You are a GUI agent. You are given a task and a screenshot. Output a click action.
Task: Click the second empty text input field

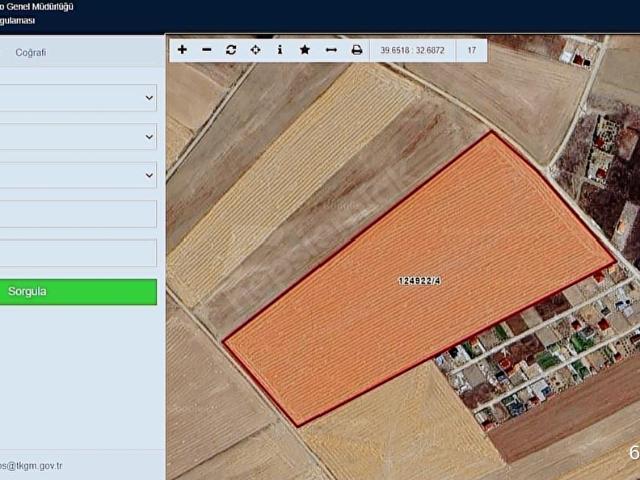pos(78,253)
